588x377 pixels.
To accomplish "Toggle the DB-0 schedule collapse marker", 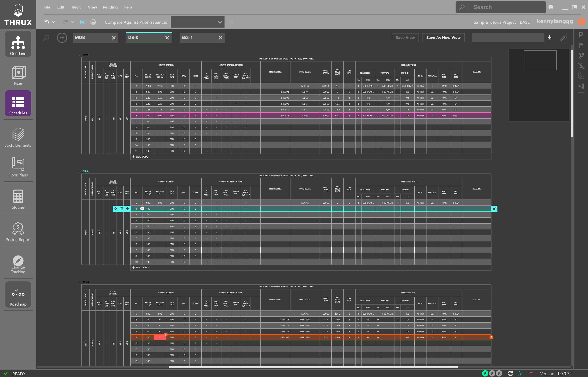I will tap(79, 171).
